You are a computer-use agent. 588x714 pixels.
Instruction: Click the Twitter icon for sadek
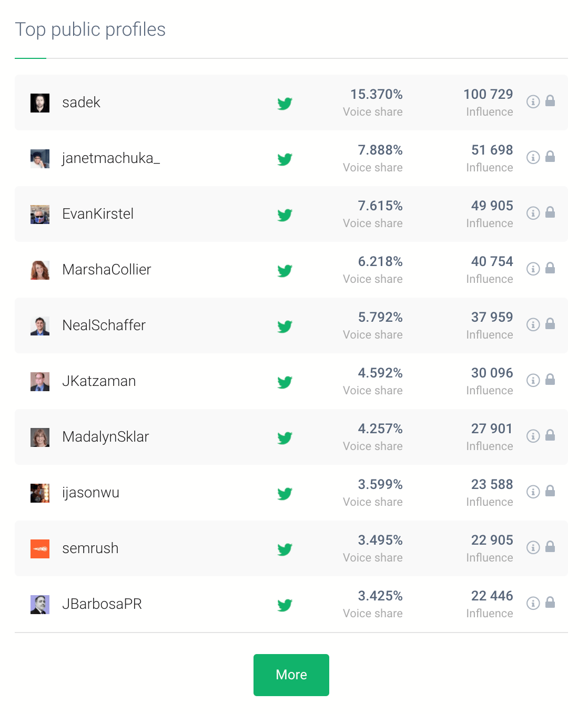[x=285, y=103]
